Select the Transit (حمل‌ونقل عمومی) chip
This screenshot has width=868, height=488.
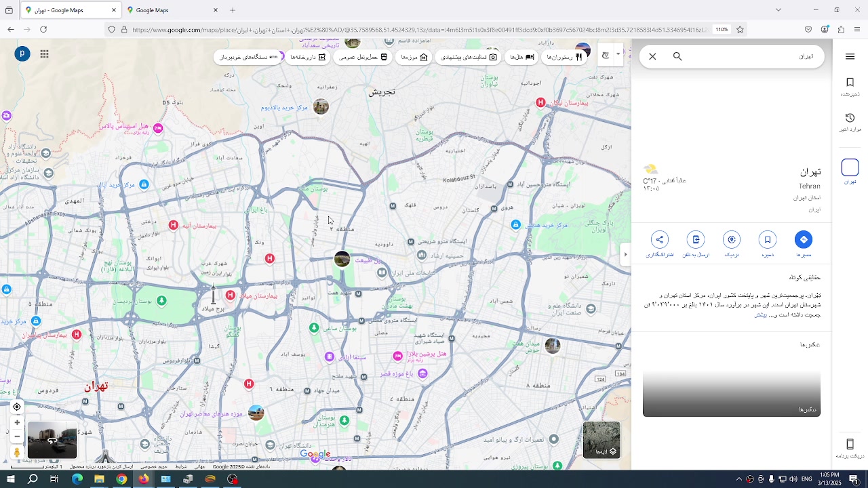(x=363, y=57)
